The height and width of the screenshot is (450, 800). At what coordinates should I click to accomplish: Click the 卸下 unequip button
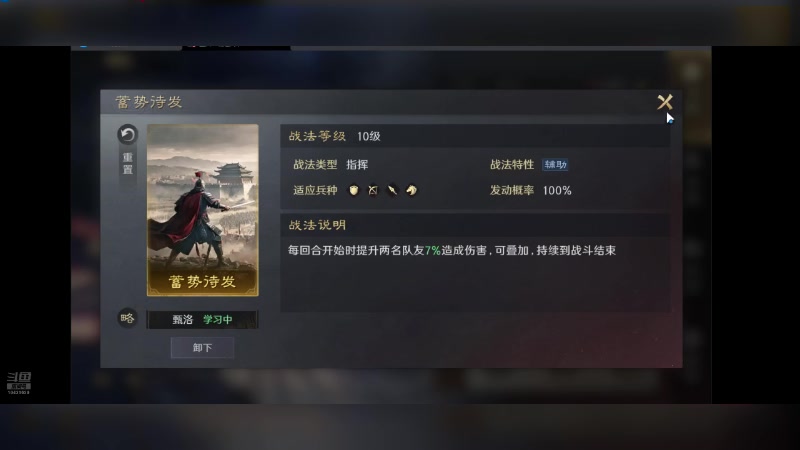coord(203,347)
